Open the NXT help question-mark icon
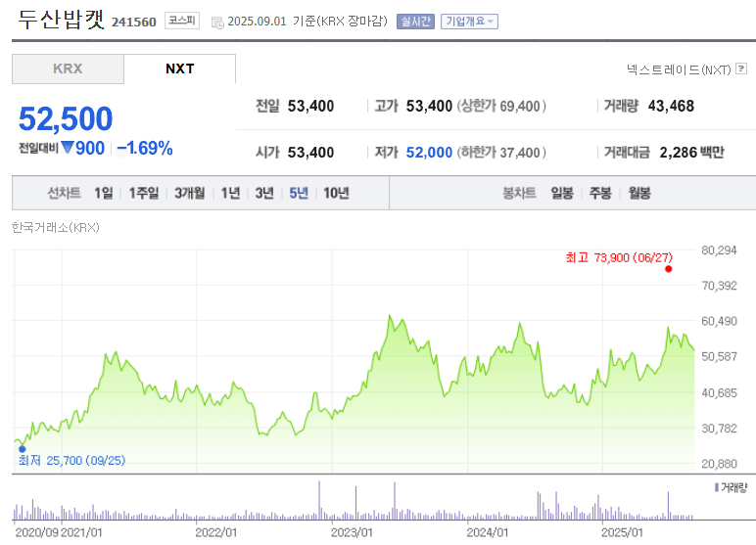The image size is (756, 545). click(741, 68)
